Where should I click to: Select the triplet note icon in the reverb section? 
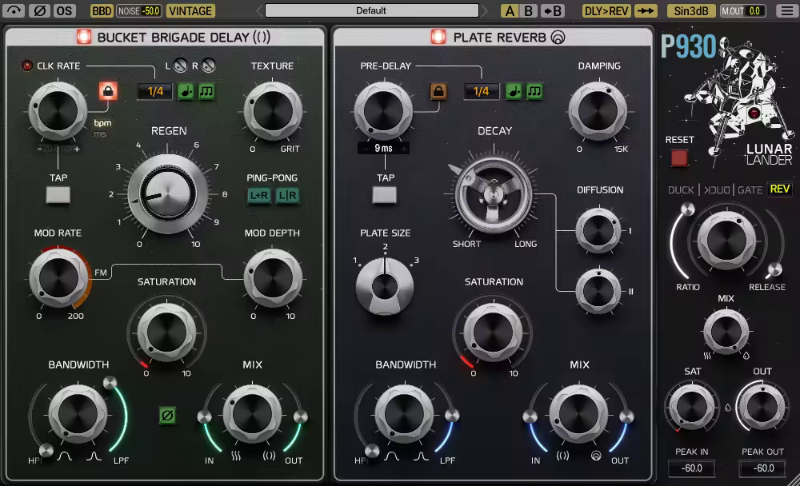535,92
